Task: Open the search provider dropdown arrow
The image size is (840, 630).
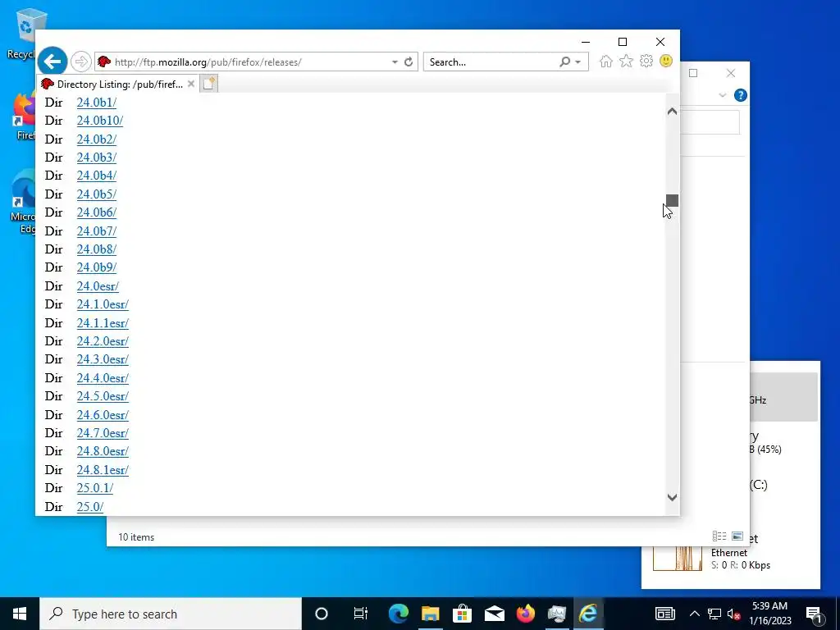Action: coord(578,62)
